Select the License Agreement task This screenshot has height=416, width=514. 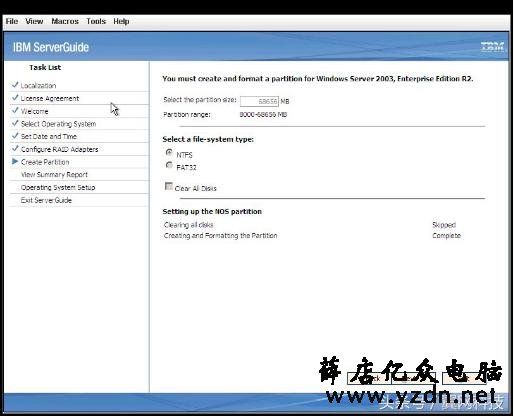(x=50, y=98)
